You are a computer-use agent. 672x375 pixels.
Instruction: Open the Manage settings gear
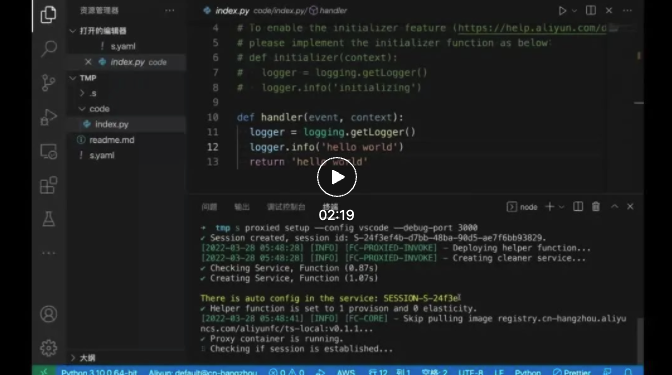click(x=48, y=348)
